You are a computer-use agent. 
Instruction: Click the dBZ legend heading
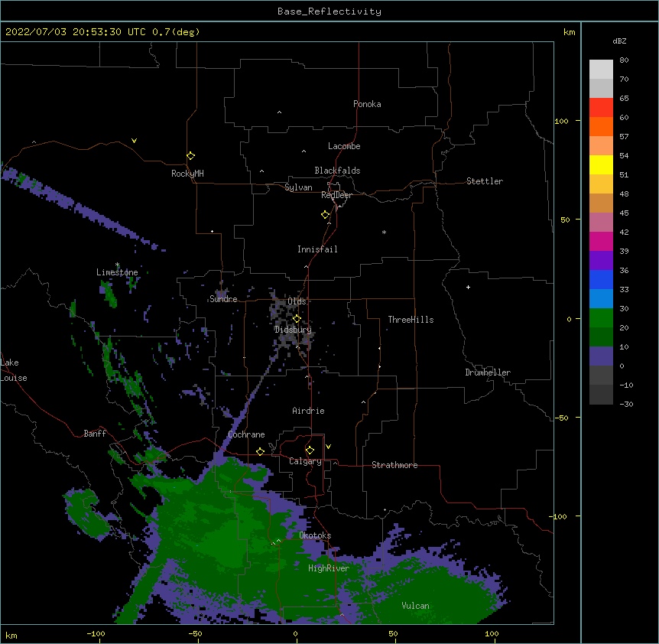619,41
